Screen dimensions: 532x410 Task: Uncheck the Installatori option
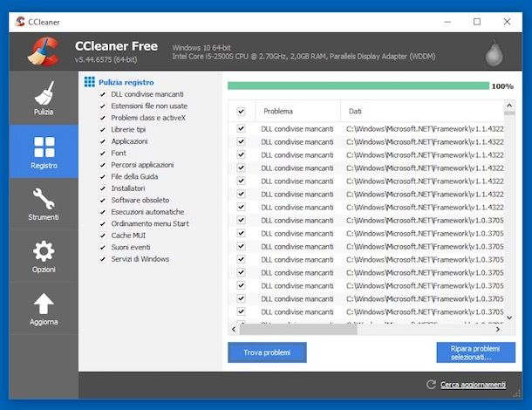(102, 188)
